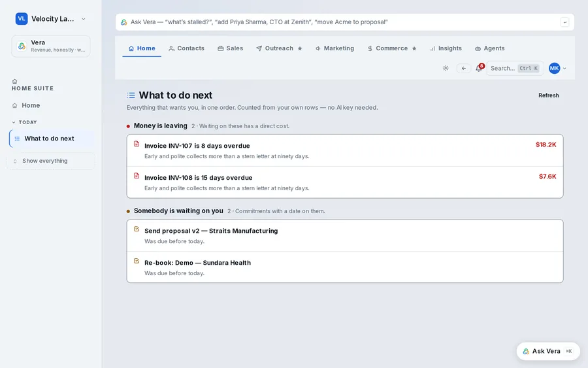Click the list icon beside What to do next sidebar item
This screenshot has height=368, width=588.
coord(17,139)
